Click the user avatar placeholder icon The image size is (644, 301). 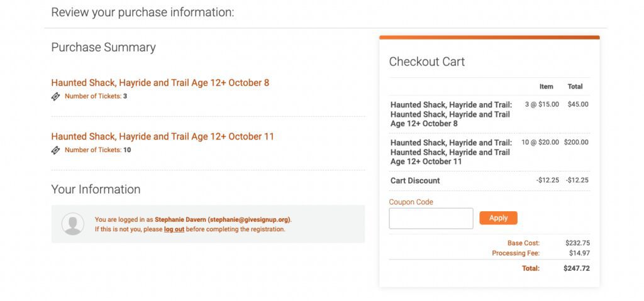click(x=73, y=224)
